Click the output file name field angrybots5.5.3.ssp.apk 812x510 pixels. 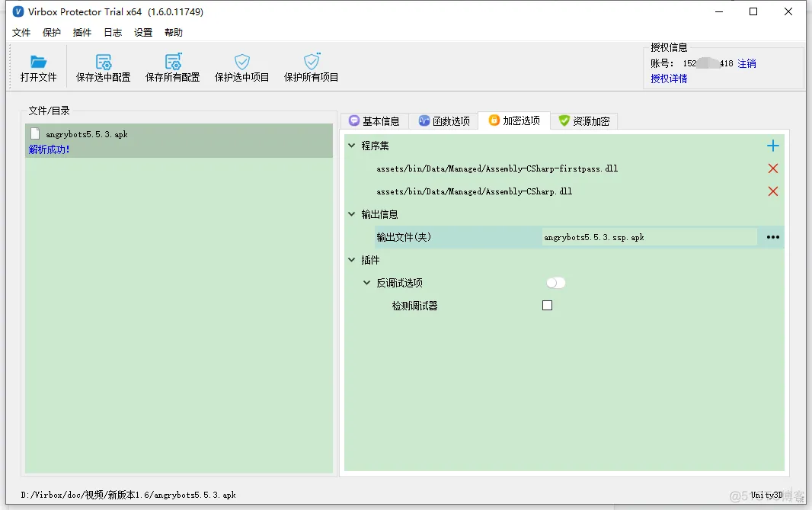650,237
